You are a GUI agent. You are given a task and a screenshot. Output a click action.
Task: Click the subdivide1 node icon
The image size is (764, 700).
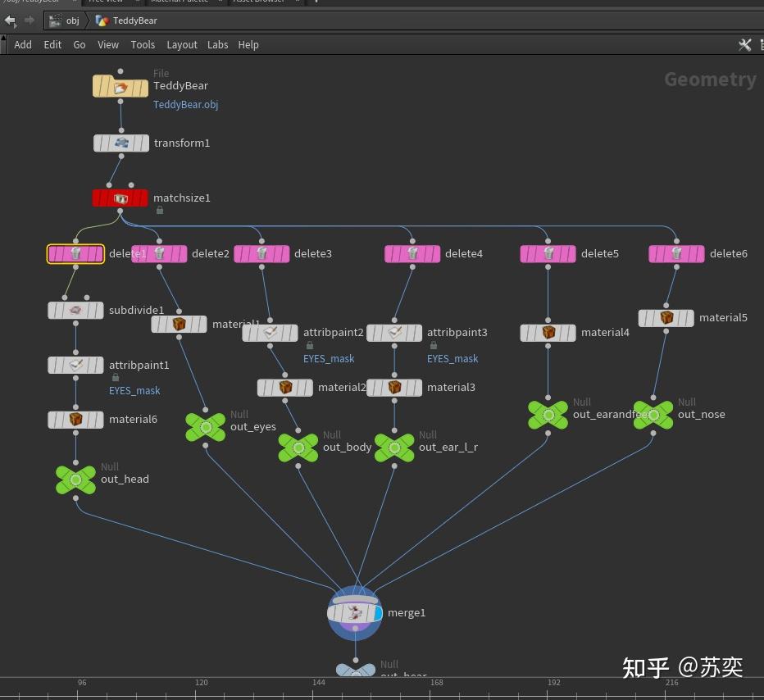coord(75,310)
